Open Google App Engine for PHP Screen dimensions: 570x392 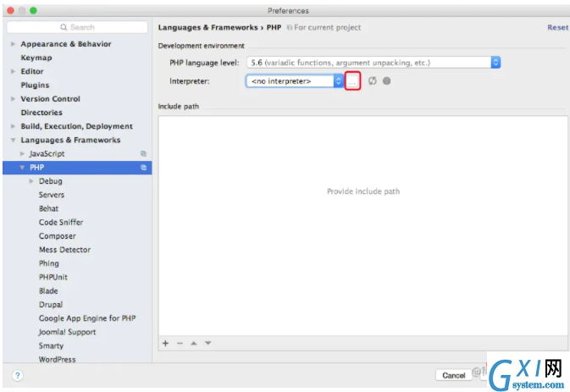87,318
